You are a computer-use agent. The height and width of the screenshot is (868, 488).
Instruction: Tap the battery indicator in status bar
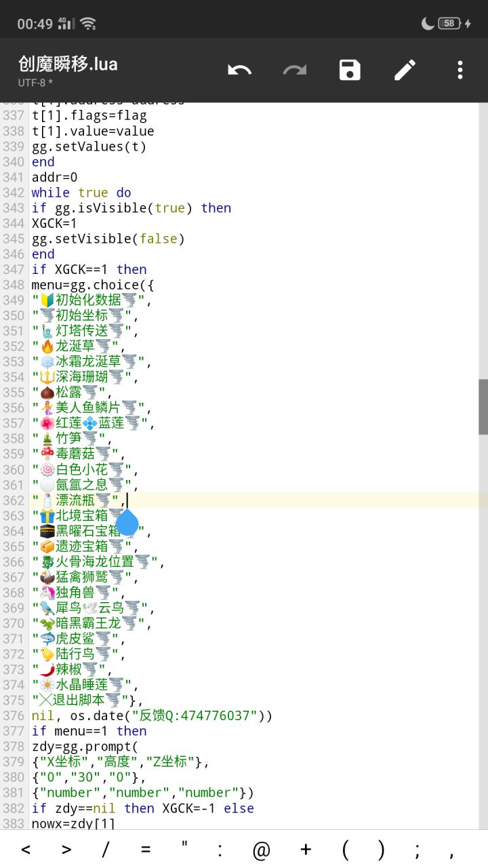click(x=449, y=23)
